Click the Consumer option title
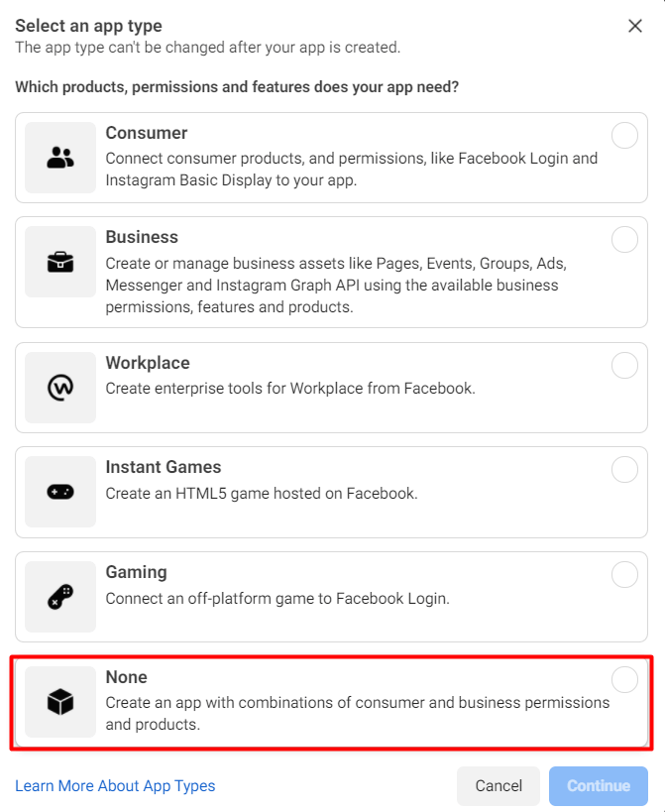Viewport: 665px width, 812px height. point(147,133)
